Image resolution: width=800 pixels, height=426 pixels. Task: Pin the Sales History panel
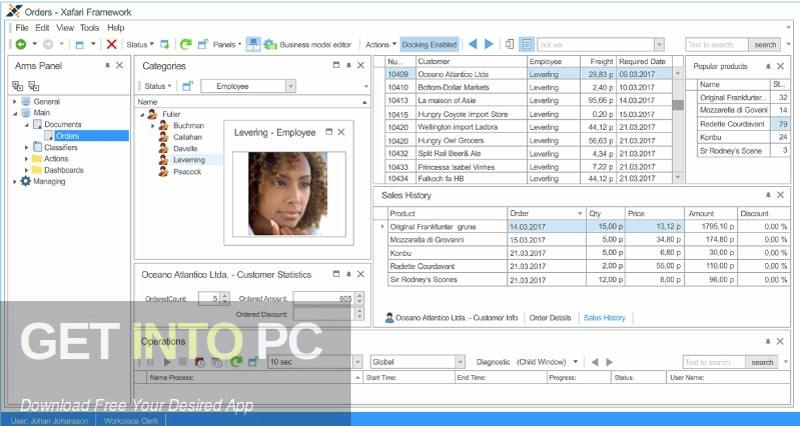pos(768,195)
